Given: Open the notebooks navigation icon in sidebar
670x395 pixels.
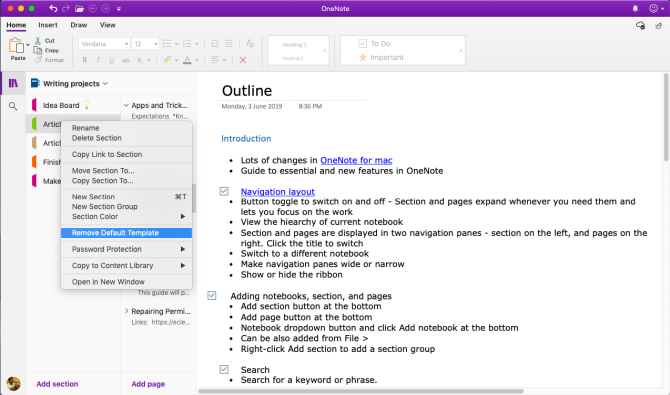Looking at the screenshot, I should click(x=13, y=83).
